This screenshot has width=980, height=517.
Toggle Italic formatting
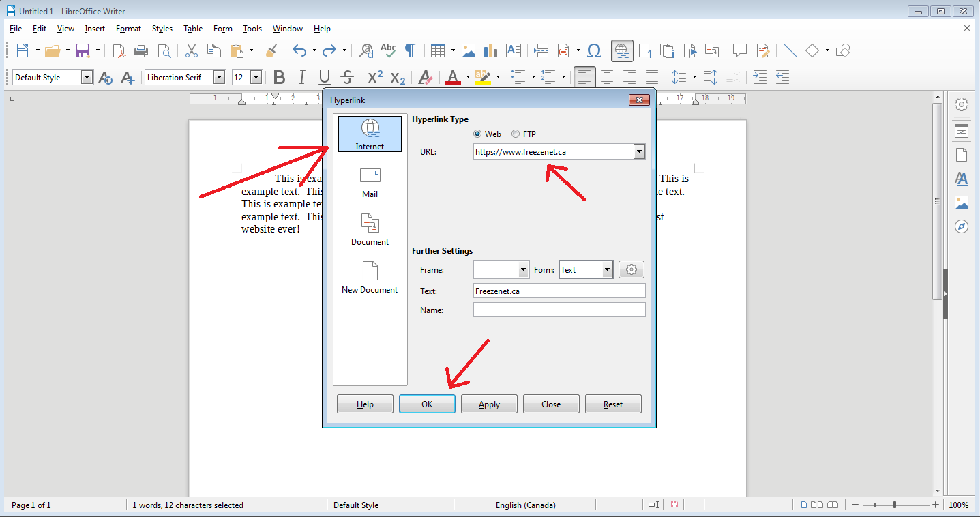coord(301,77)
